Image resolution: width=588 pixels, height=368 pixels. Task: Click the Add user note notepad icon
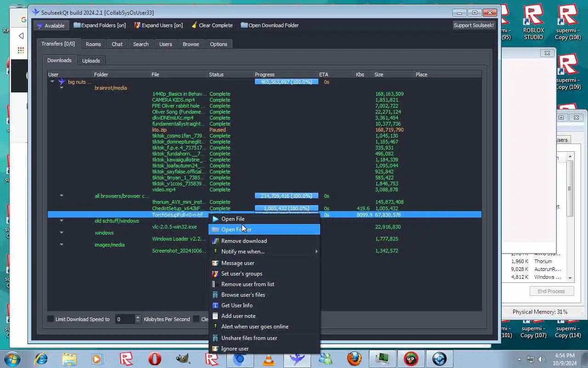(x=215, y=316)
